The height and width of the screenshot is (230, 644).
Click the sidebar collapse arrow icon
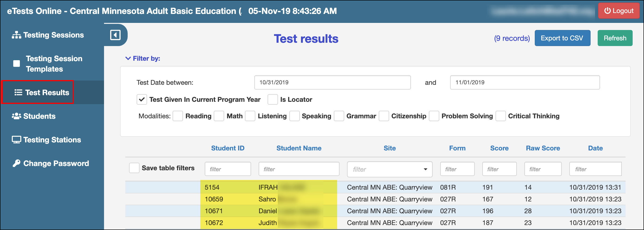click(x=115, y=35)
